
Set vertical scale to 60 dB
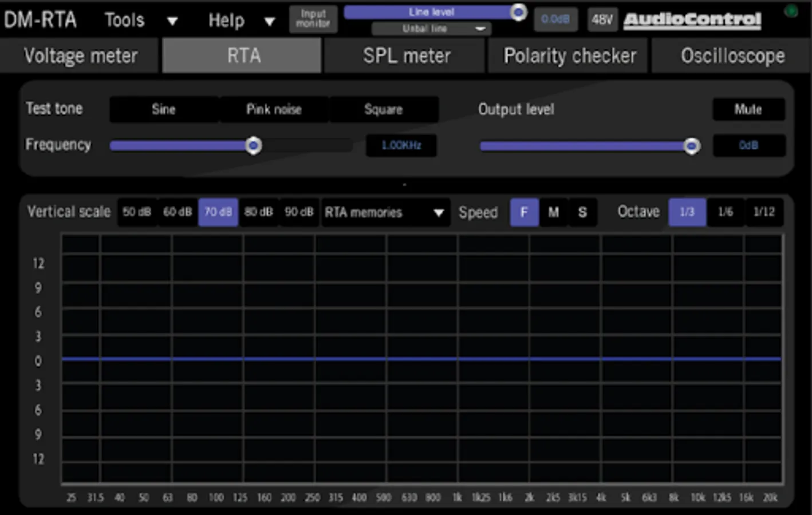pos(178,212)
